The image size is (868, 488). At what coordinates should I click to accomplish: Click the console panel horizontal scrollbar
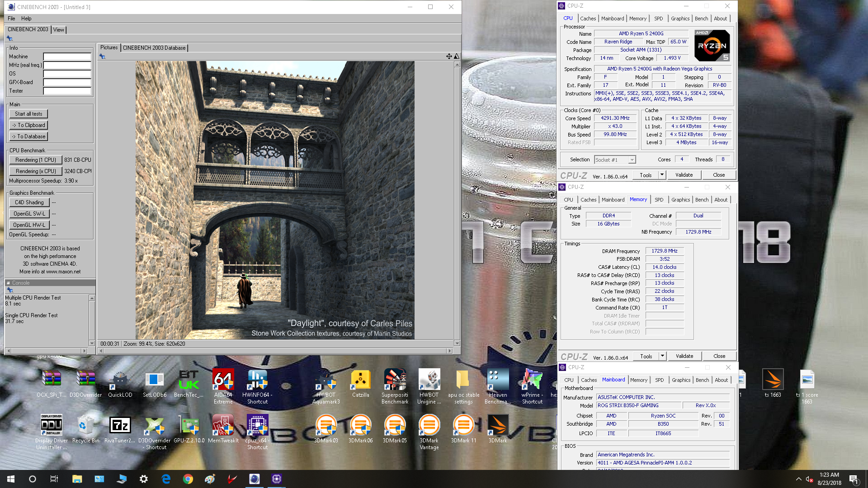(x=46, y=351)
